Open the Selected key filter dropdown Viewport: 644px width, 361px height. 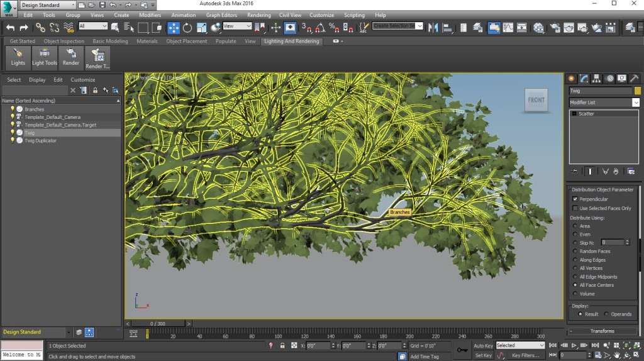[520, 345]
